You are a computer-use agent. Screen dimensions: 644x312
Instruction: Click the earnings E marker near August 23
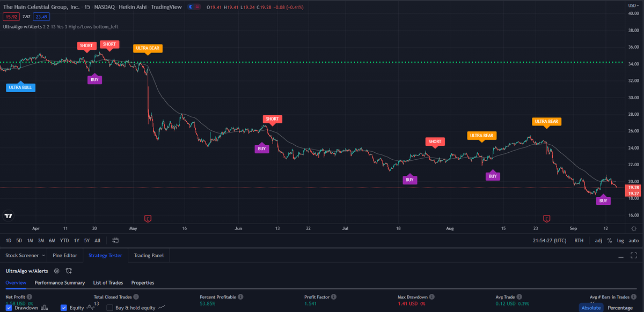[546, 218]
